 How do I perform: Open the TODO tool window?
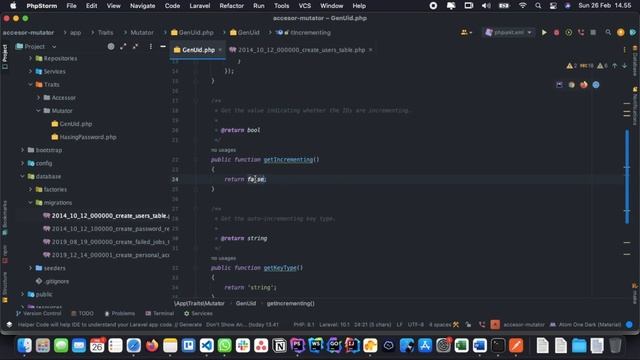[82, 313]
